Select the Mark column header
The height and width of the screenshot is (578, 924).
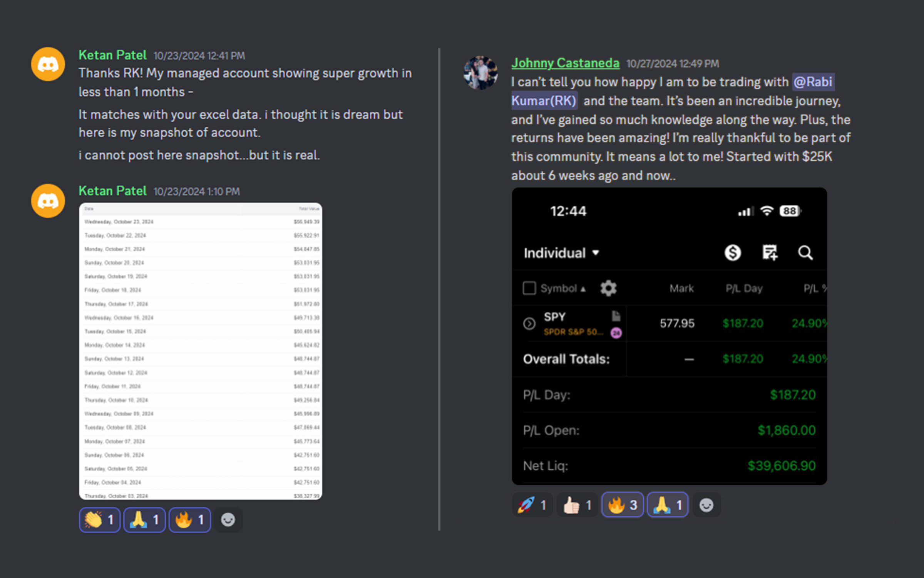tap(681, 288)
